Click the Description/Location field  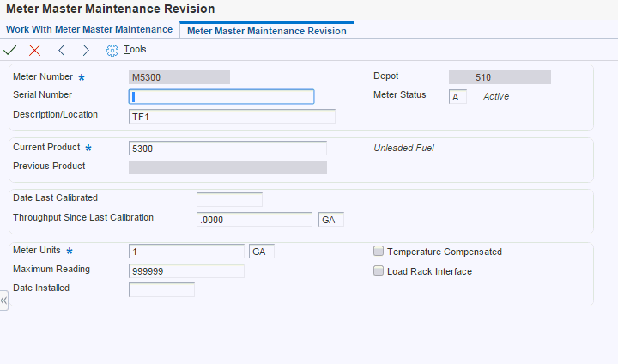pos(232,116)
